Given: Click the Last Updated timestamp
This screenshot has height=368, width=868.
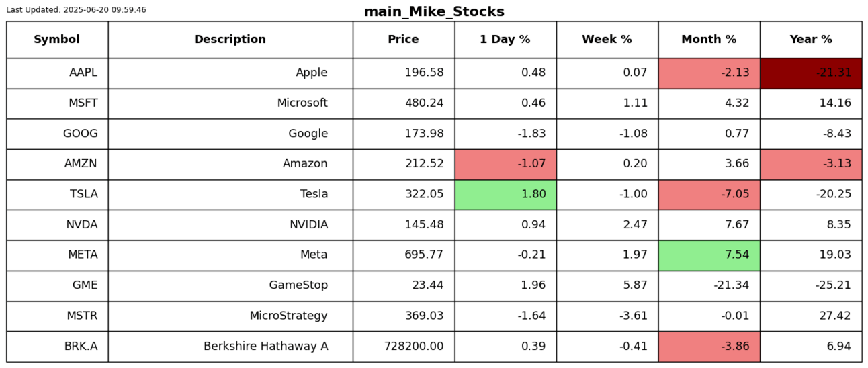Looking at the screenshot, I should click(x=76, y=10).
